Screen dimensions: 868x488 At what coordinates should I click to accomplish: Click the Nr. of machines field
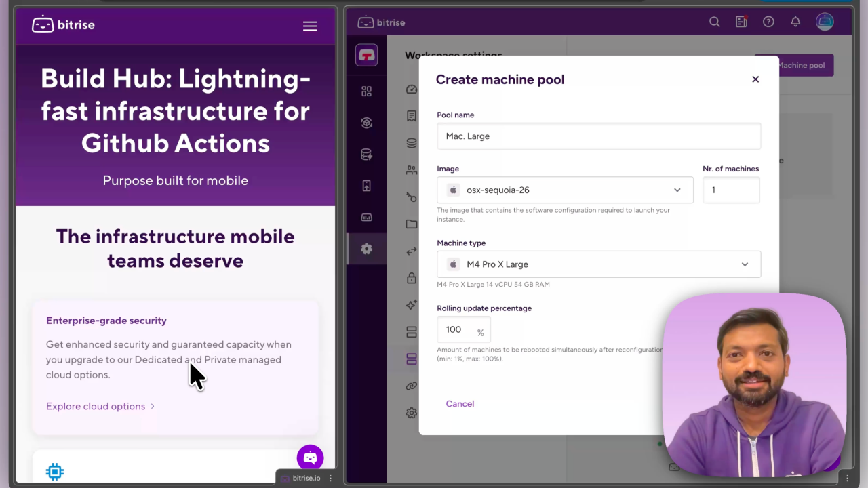point(731,190)
